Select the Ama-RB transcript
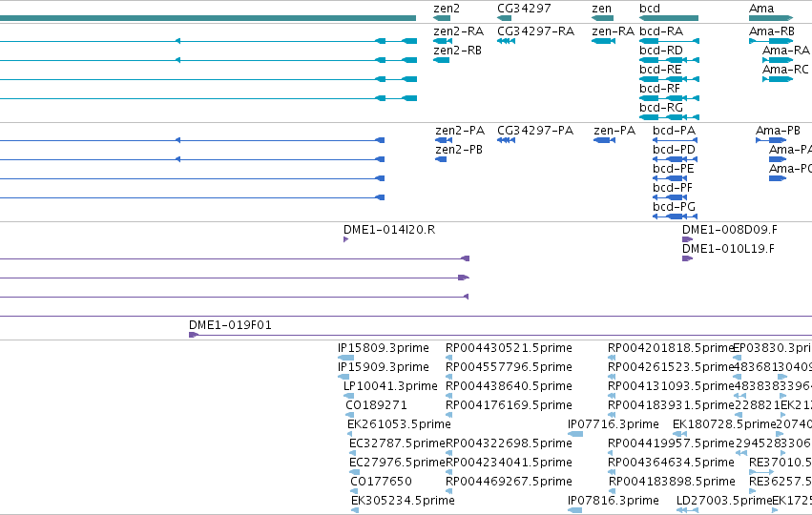812x515 pixels. (771, 41)
